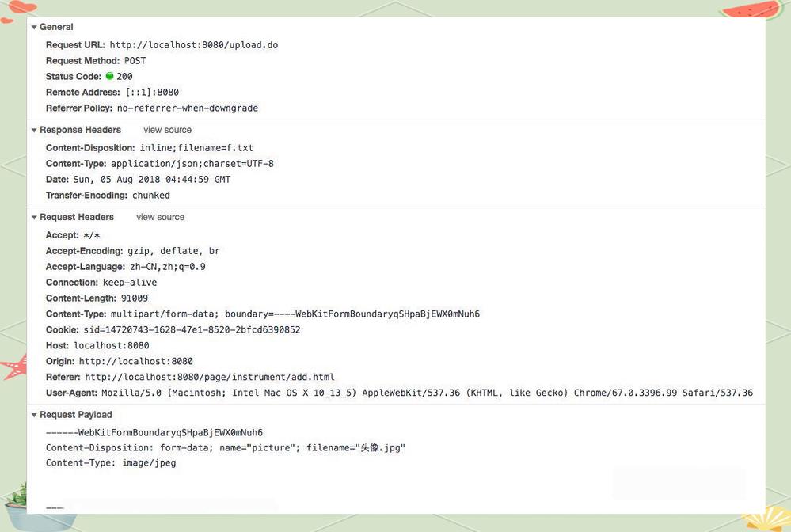Collapse the Request Payload disclosure triangle
This screenshot has width=791, height=532.
point(34,415)
